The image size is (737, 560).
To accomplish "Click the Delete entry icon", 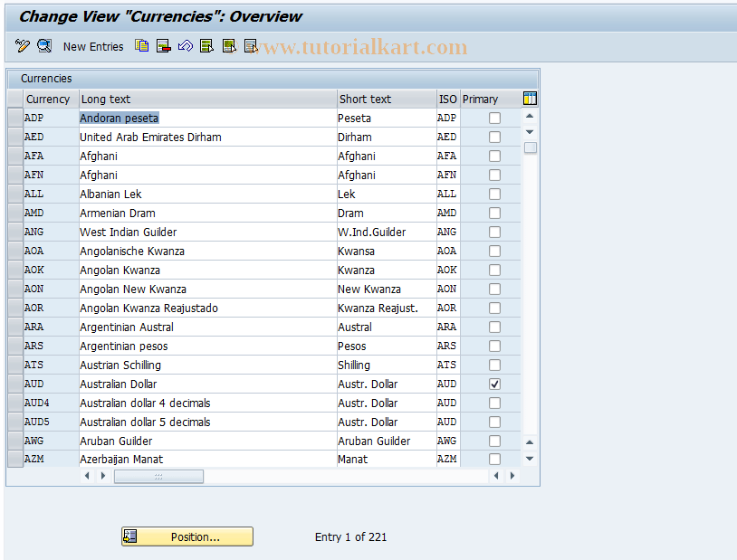I will click(163, 46).
